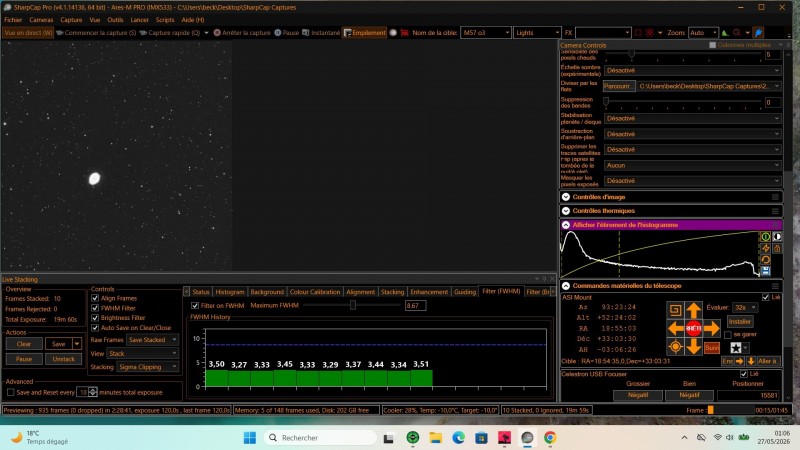
Task: Open the Zoom Auto dropdown
Action: point(703,33)
